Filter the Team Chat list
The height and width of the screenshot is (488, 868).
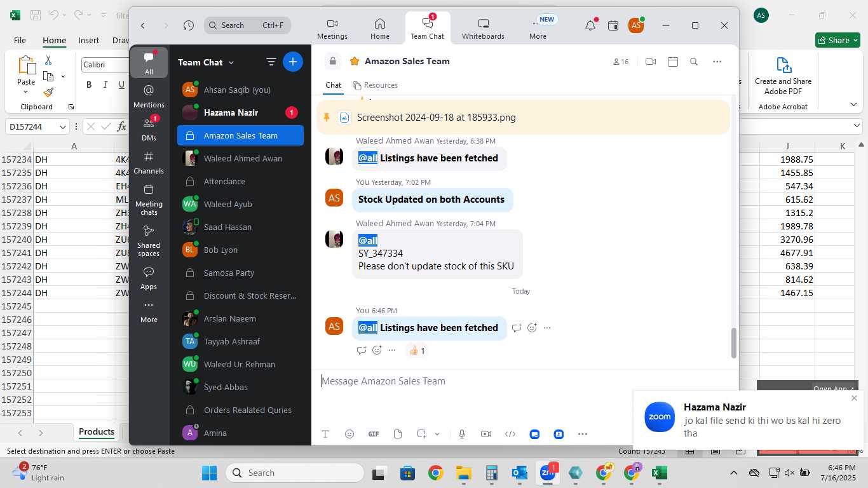pos(271,62)
